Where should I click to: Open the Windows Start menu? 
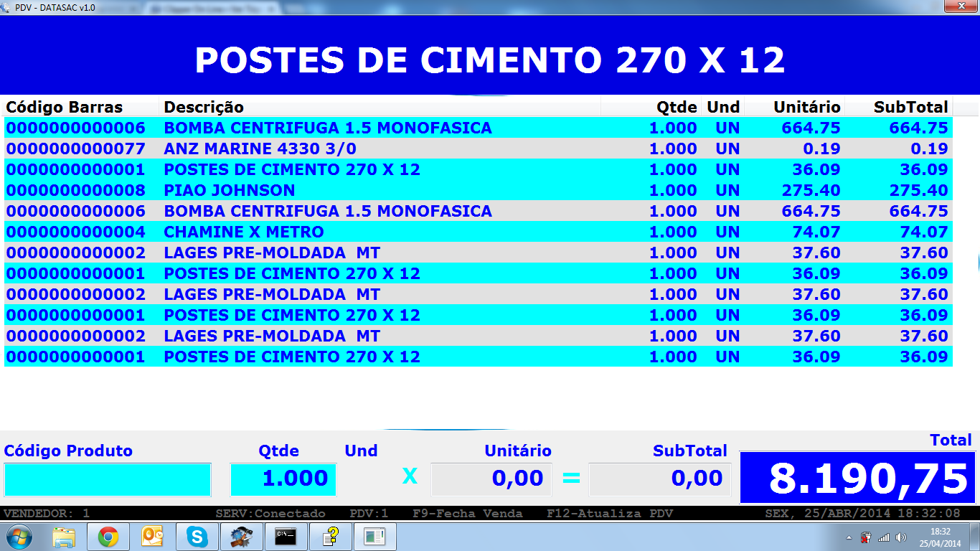click(x=18, y=537)
